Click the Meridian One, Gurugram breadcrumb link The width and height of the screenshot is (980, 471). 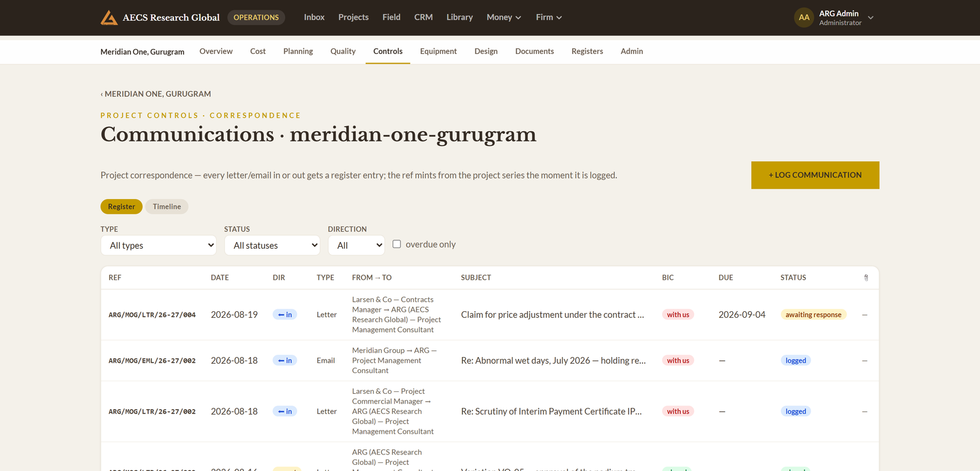pyautogui.click(x=156, y=94)
